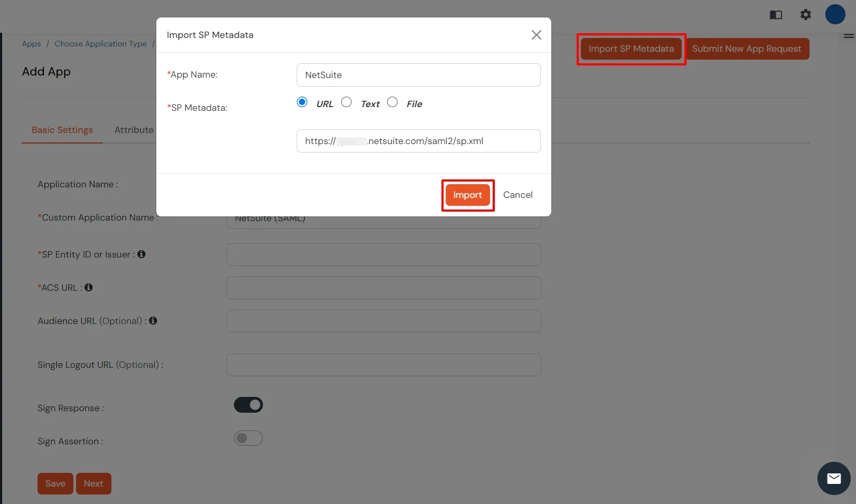The width and height of the screenshot is (856, 504).
Task: Open the settings gear icon
Action: (805, 15)
